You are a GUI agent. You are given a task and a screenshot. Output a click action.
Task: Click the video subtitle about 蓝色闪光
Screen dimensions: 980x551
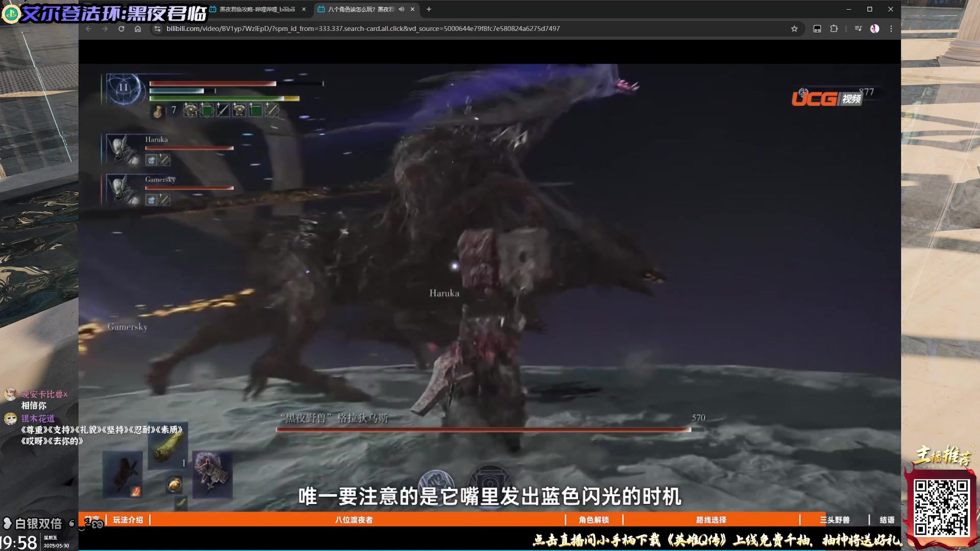point(490,496)
